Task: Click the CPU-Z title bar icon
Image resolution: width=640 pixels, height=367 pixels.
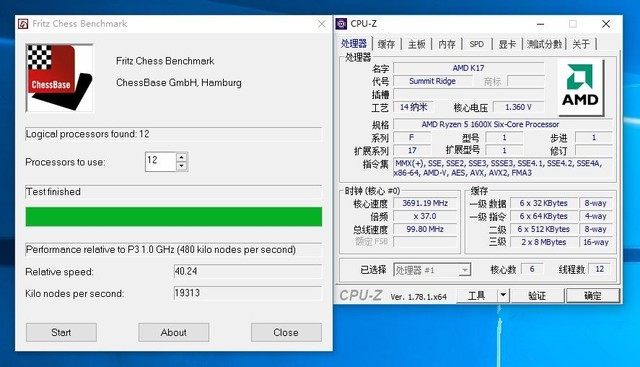Action: coord(341,24)
